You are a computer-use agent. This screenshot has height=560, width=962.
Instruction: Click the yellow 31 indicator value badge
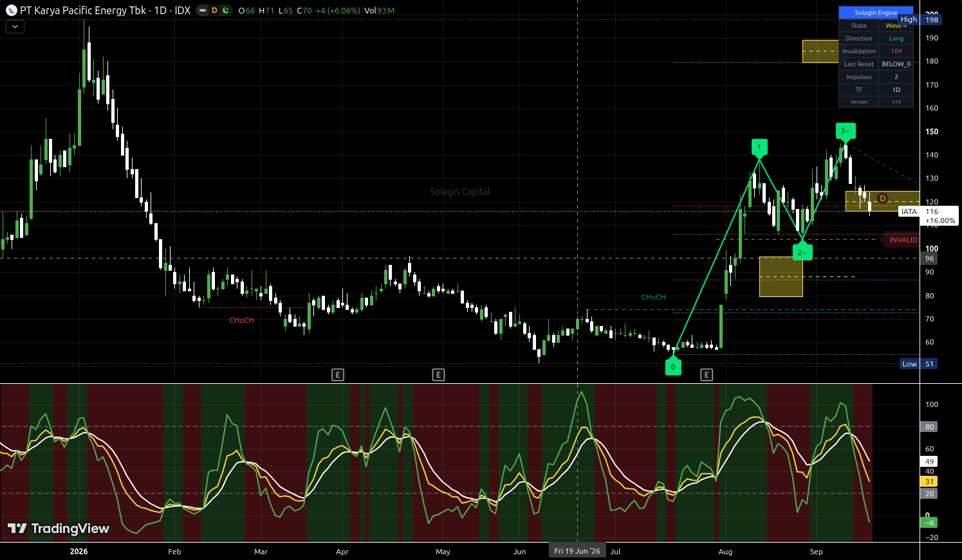coord(930,482)
